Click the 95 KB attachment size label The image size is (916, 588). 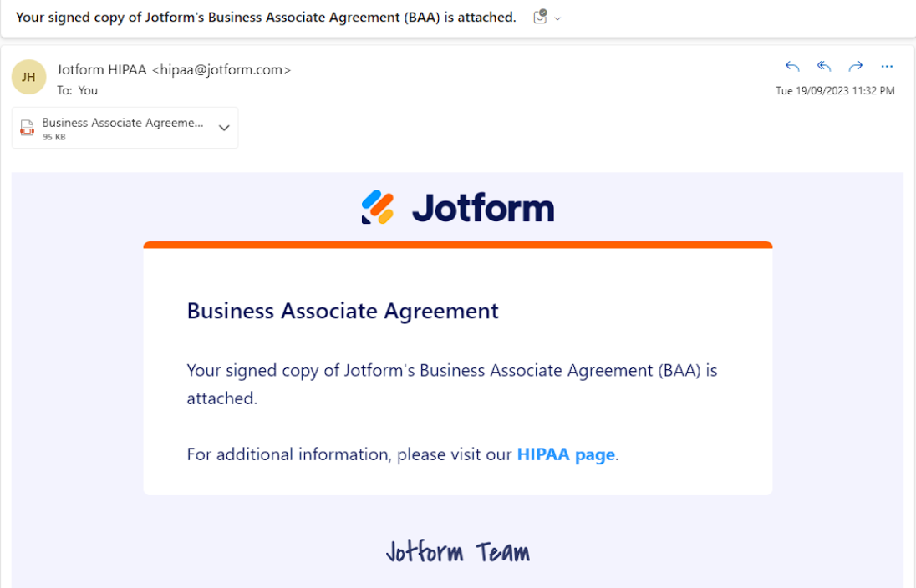pos(54,137)
